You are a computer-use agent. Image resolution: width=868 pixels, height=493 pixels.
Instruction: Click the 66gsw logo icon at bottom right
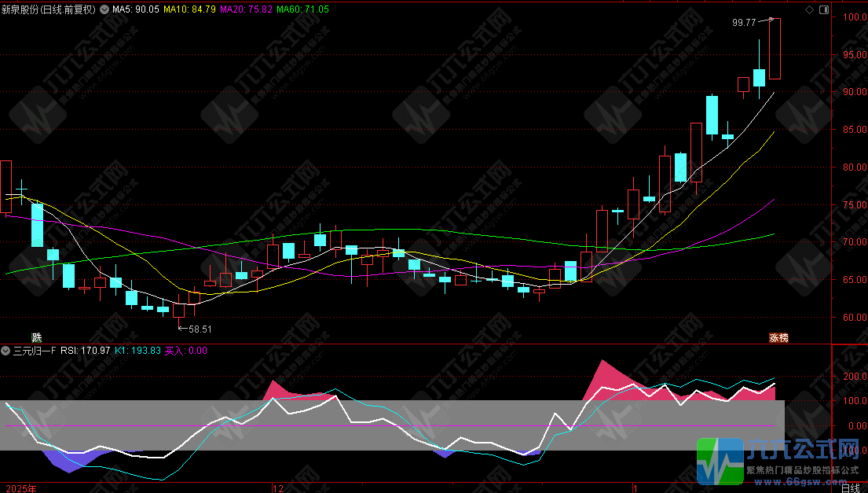(720, 461)
